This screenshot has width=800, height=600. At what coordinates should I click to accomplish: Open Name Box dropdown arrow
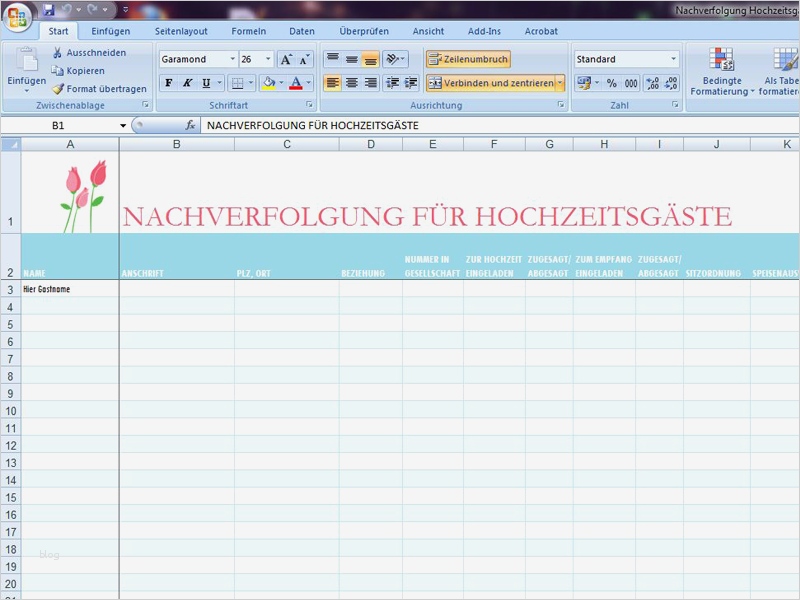point(123,126)
